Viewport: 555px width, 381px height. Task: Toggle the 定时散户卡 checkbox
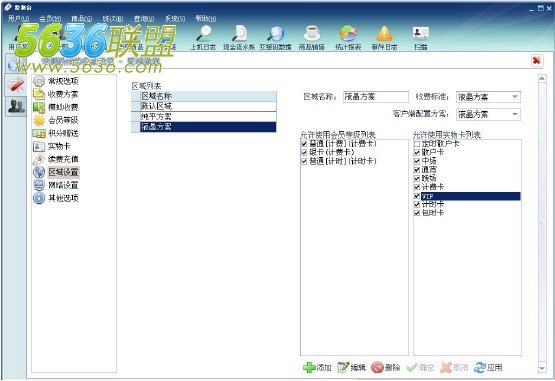click(x=417, y=144)
